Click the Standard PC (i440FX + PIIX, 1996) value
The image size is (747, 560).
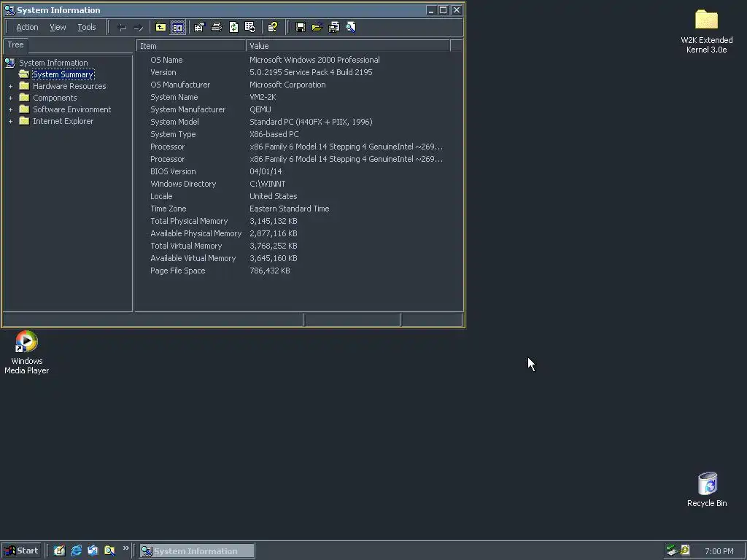[x=311, y=122]
